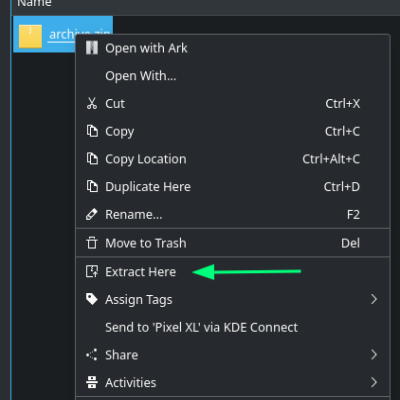Expand the Assign Tags submenu arrow

374,299
